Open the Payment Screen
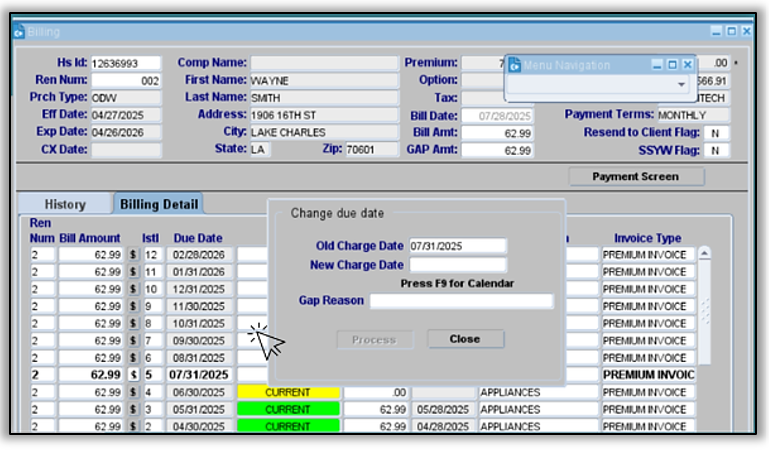 tap(635, 177)
